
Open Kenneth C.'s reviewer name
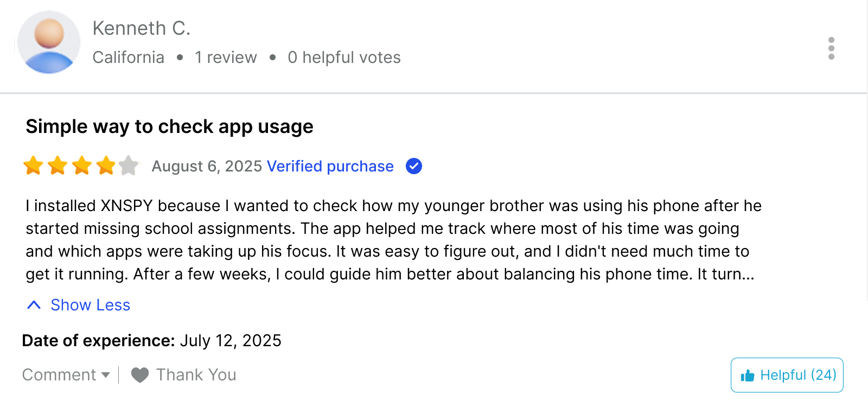tap(142, 28)
